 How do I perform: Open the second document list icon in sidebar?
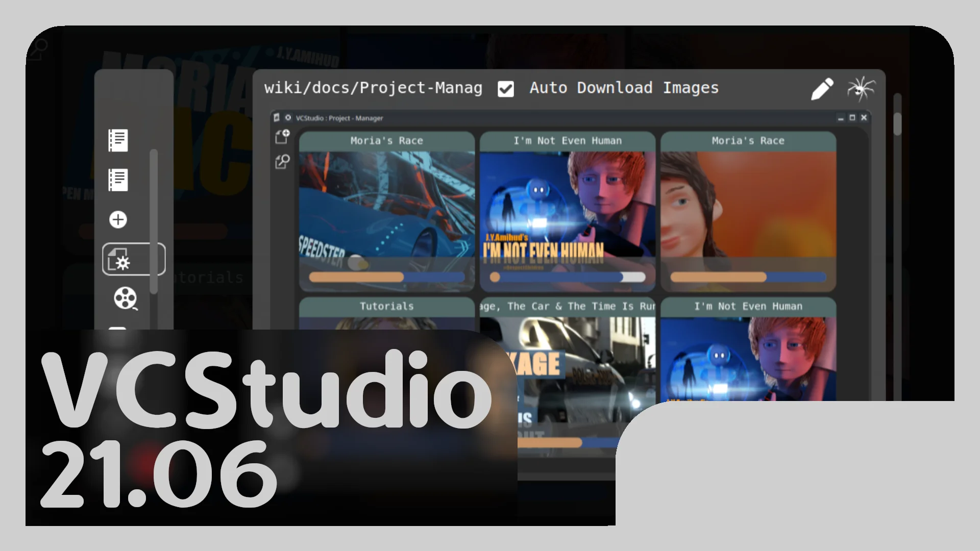click(x=118, y=180)
